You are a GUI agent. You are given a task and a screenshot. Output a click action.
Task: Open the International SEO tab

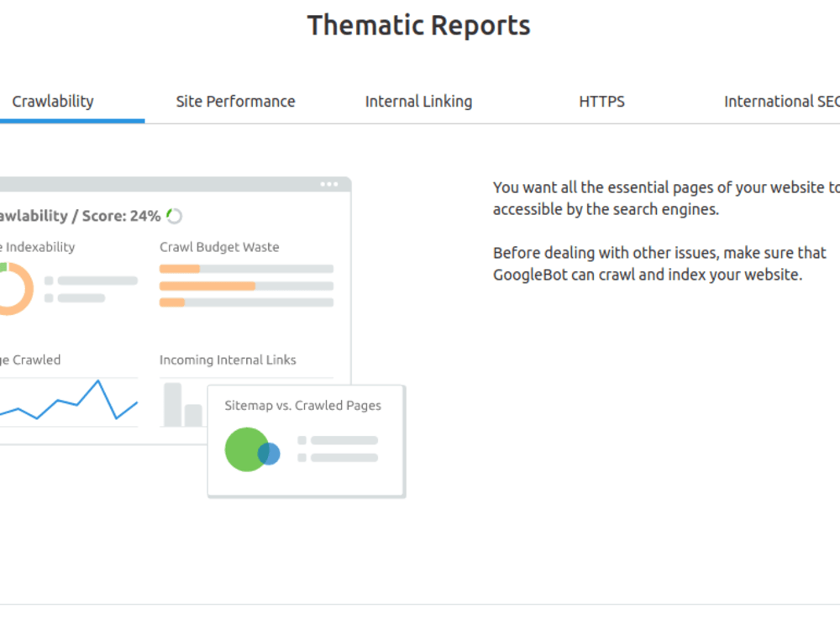(x=781, y=102)
